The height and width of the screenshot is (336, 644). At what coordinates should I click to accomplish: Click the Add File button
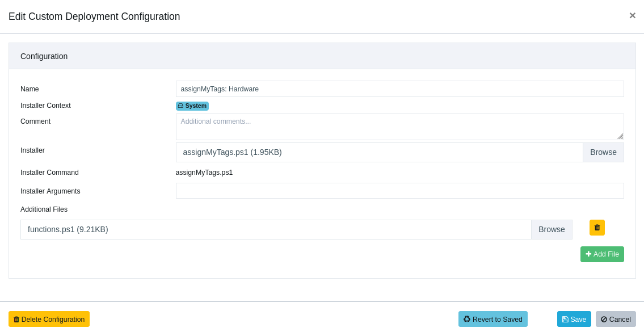click(x=602, y=254)
